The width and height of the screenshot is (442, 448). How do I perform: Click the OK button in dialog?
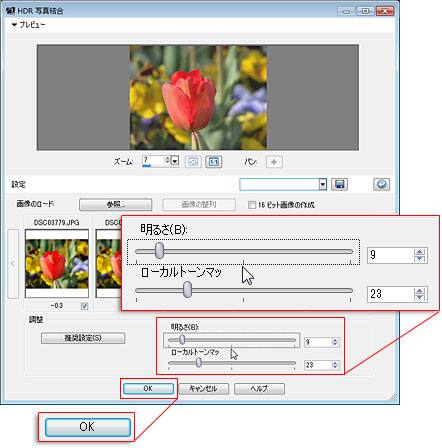coord(148,388)
